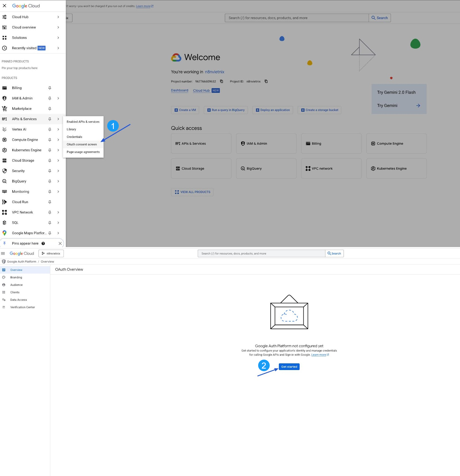Image resolution: width=460 pixels, height=476 pixels.
Task: Expand IAM & Admin submenu chevron
Action: (58, 98)
